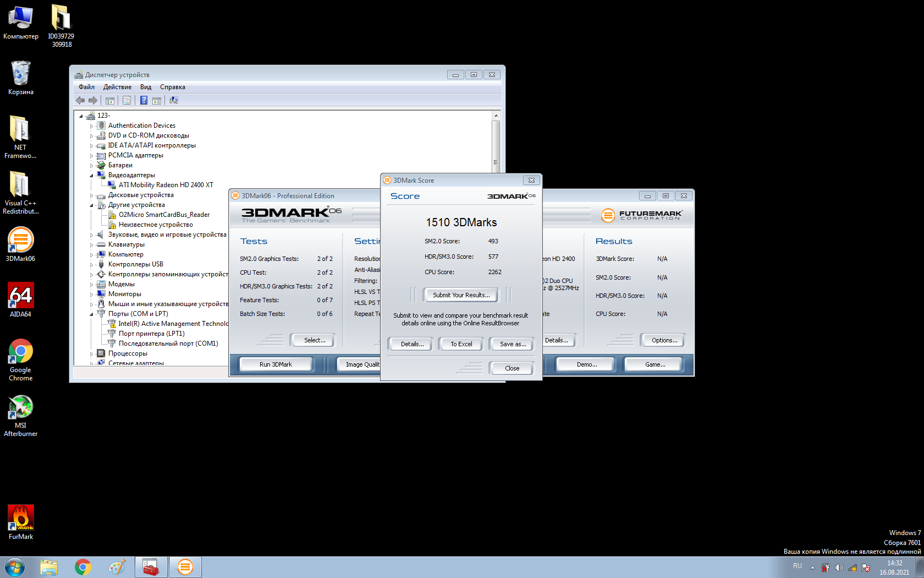Click the Run 3DMark button
This screenshot has width=924, height=578.
click(276, 364)
